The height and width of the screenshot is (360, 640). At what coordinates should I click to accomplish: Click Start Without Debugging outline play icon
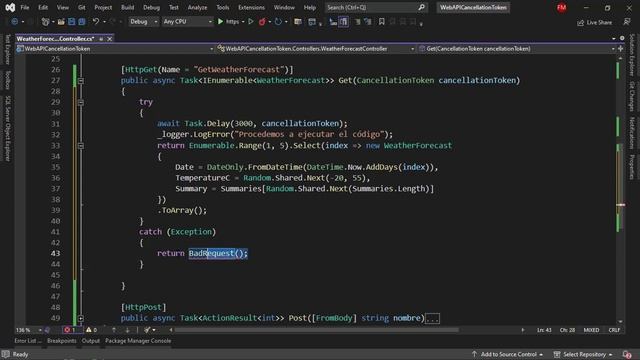[x=251, y=22]
